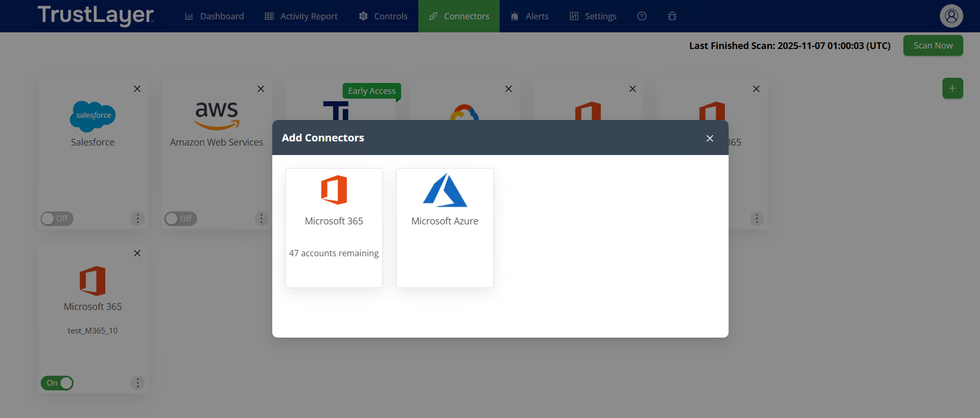The height and width of the screenshot is (418, 980).
Task: Start a scan with Scan Now
Action: [933, 45]
